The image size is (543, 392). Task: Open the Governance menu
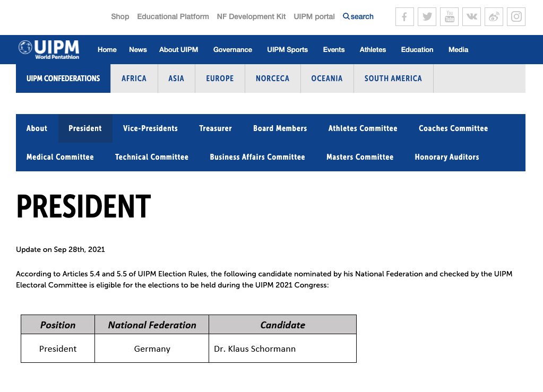[x=232, y=49]
